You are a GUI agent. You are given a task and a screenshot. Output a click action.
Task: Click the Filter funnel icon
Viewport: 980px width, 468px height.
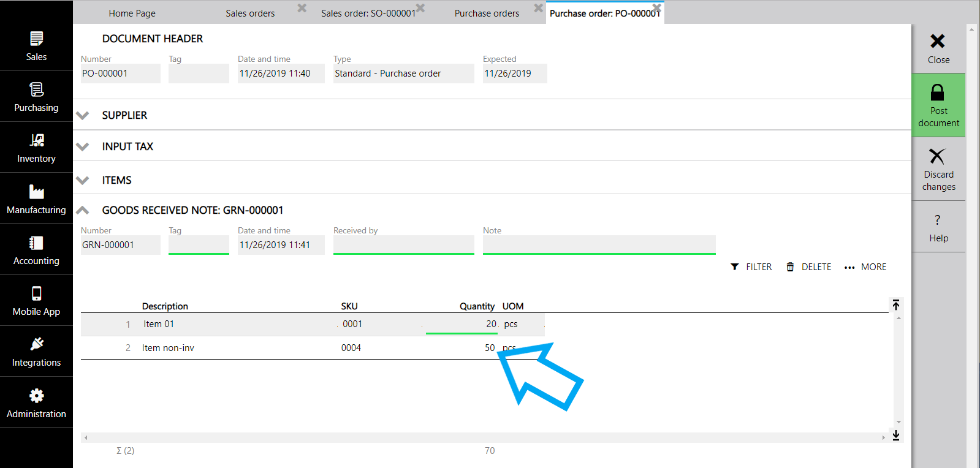click(x=735, y=267)
